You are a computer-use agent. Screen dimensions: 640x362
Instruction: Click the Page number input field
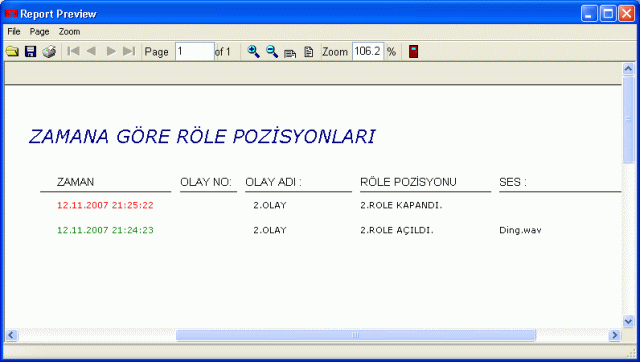point(195,51)
